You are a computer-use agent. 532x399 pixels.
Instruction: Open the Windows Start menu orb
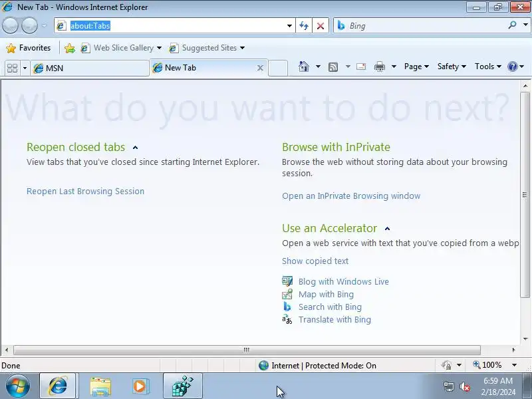[17, 386]
